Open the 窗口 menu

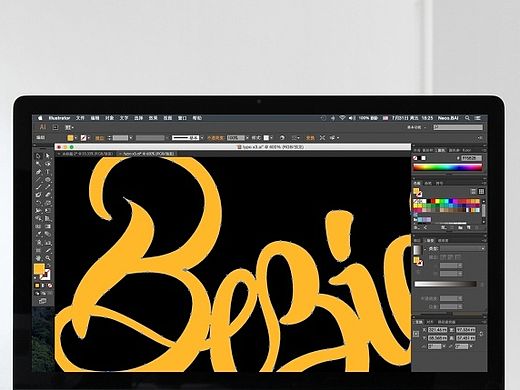point(182,118)
